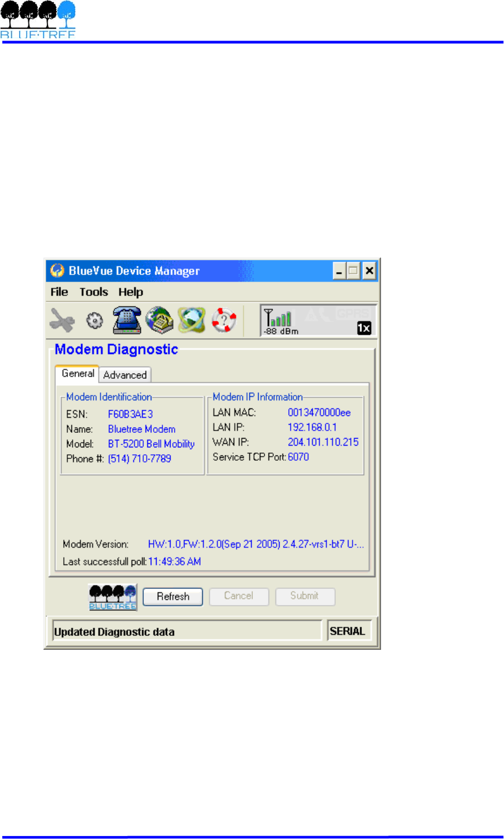This screenshot has width=504, height=839.
Task: Click the Refresh button
Action: 173,596
